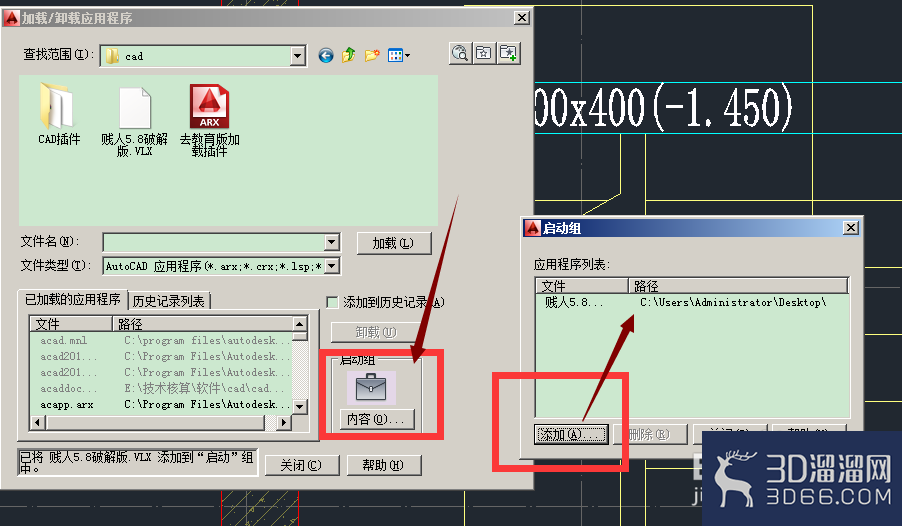Click the 路径 column header in loaded list
The width and height of the screenshot is (902, 526).
point(202,324)
